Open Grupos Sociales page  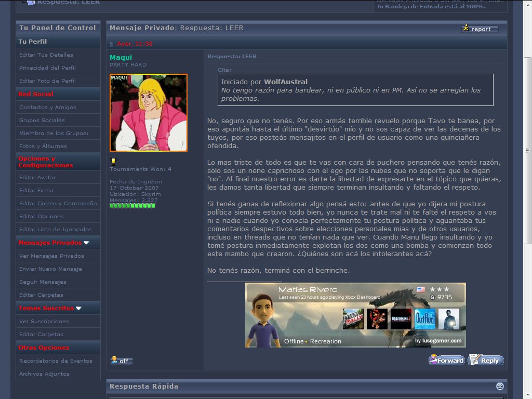click(x=42, y=120)
